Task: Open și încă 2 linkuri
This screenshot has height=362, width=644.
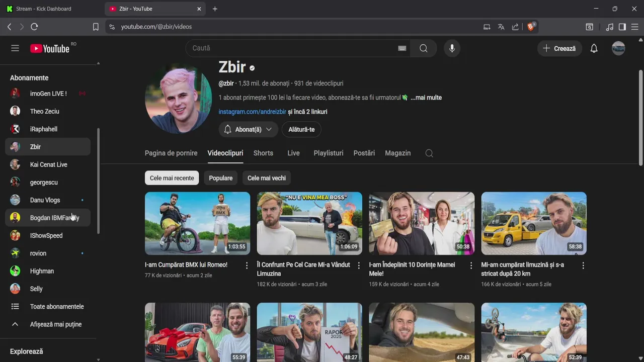Action: click(x=307, y=112)
